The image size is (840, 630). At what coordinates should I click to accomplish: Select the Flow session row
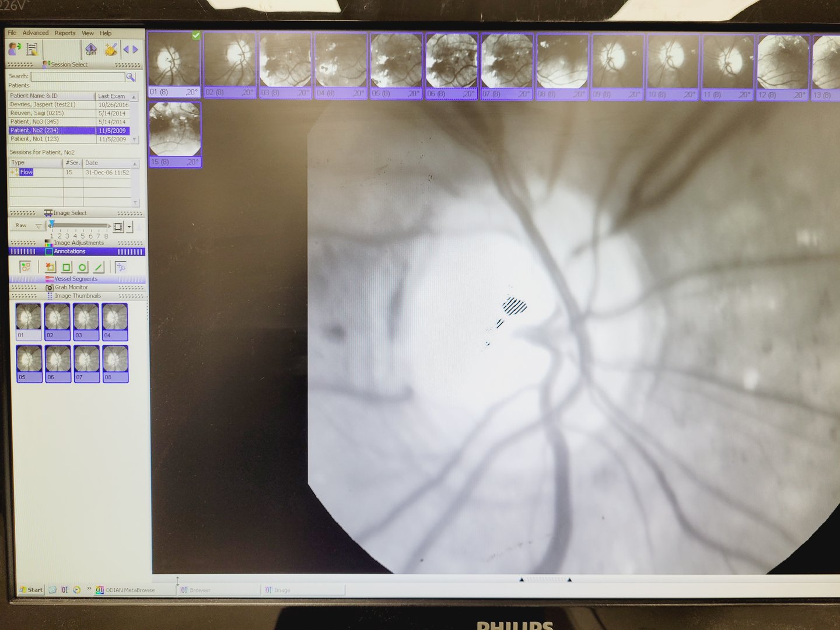tap(71, 172)
